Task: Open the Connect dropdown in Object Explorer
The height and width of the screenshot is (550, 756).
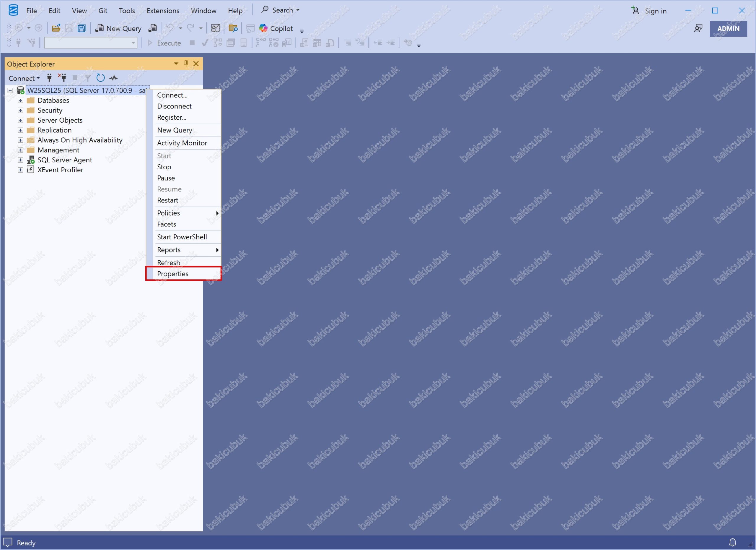Action: pos(24,78)
